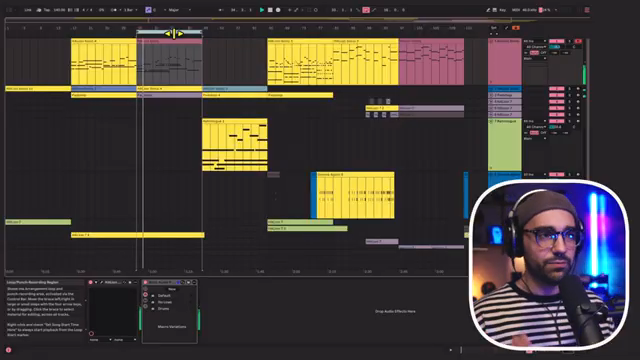This screenshot has height=360, width=640.
Task: Select the yellow Retrologue MIDI clip
Action: pos(235,145)
